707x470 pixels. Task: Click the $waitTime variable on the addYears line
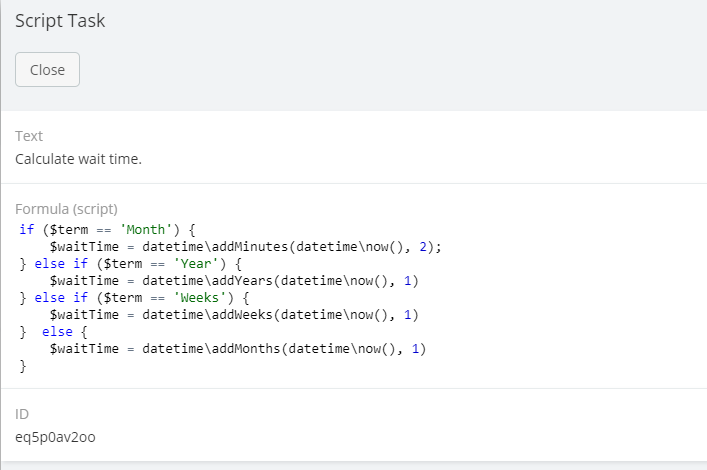coord(85,281)
